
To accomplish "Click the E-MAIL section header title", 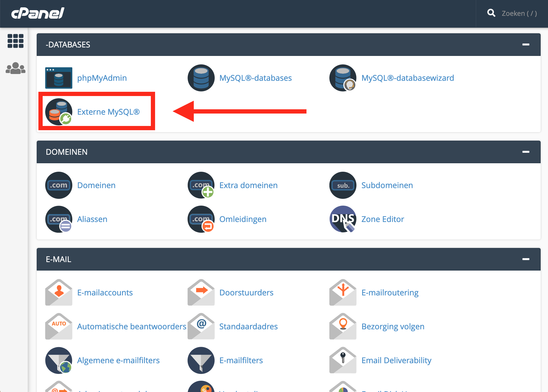I will 58,259.
